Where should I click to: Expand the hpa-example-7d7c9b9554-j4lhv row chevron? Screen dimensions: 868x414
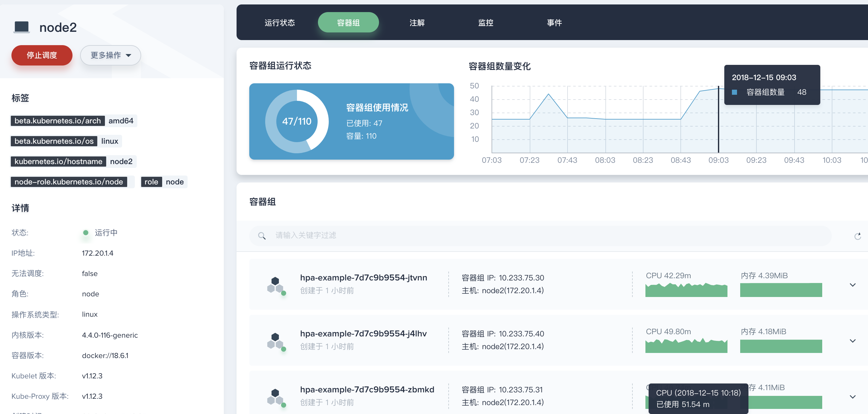coord(852,341)
